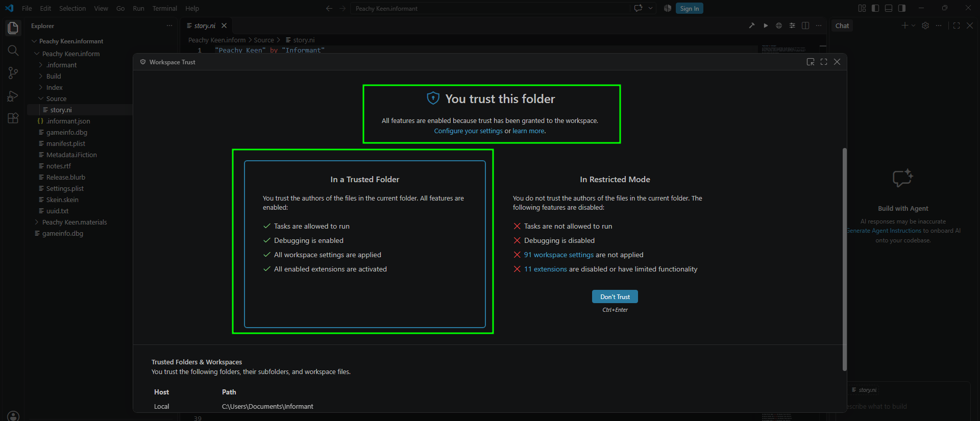The image size is (980, 421).
Task: Start a new chat with the plus icon
Action: (x=904, y=26)
